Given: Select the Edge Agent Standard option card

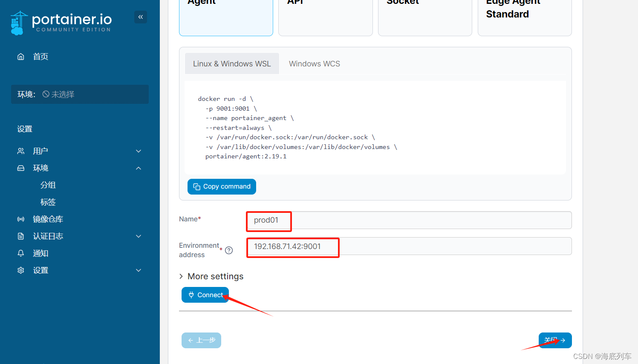Looking at the screenshot, I should pyautogui.click(x=525, y=18).
